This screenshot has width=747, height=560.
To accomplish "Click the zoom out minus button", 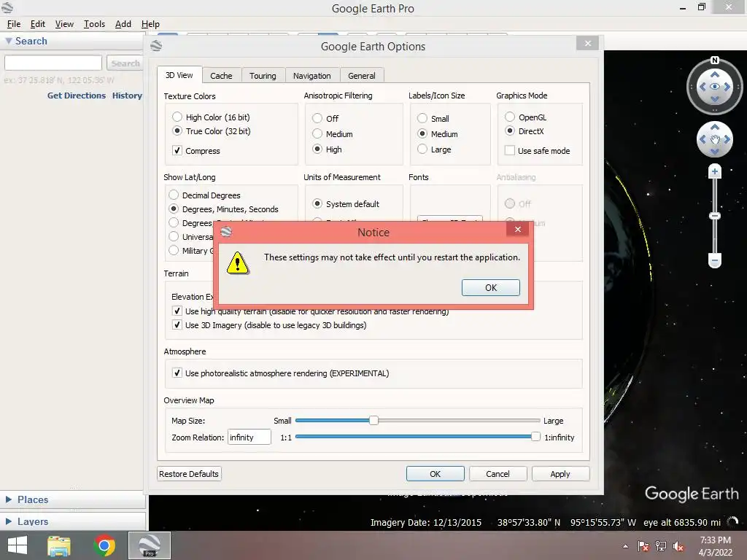I will 715,260.
